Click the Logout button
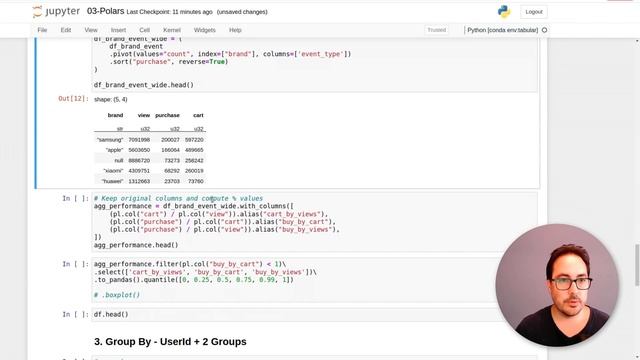Screen dimensions: 640x360 pyautogui.click(x=534, y=12)
